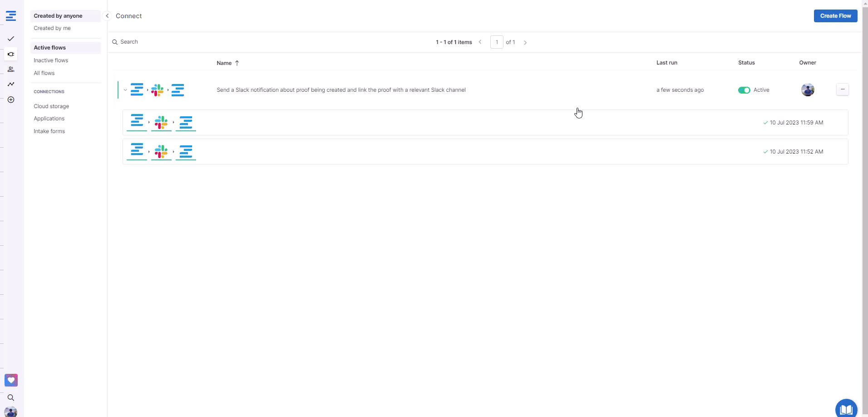Open Intake forms connections
Viewport: 868px width, 417px height.
49,131
